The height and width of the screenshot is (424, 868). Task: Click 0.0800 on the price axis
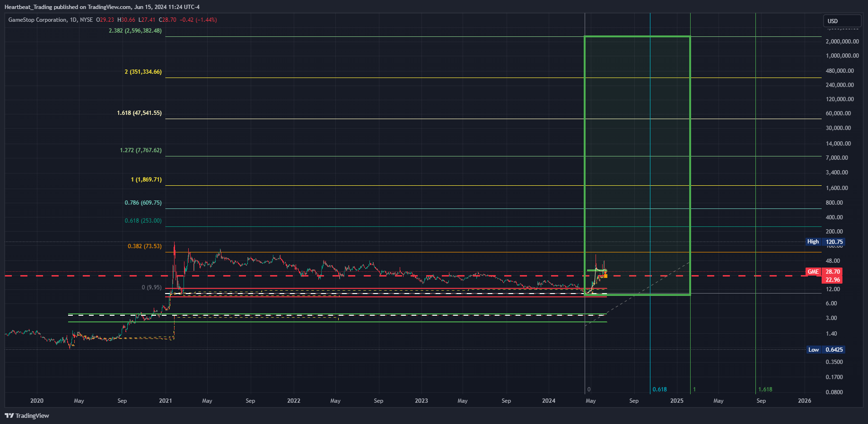pyautogui.click(x=834, y=392)
